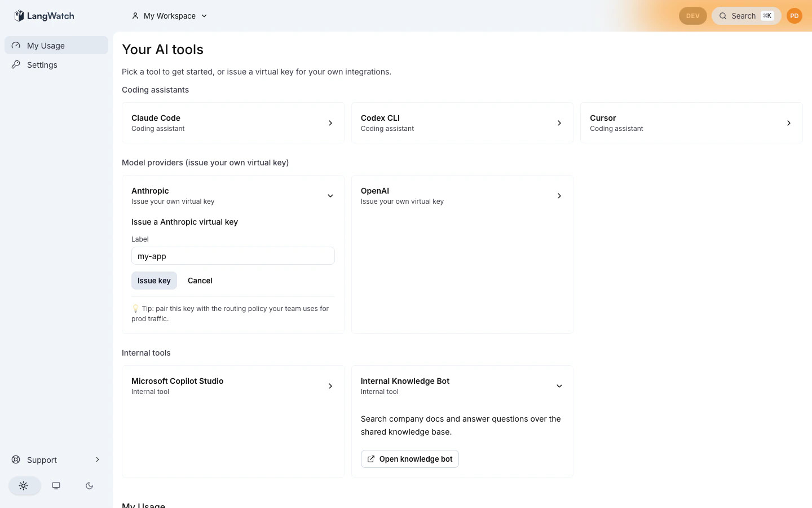This screenshot has width=812, height=508.
Task: Click the routing policy tip text
Action: click(x=230, y=314)
